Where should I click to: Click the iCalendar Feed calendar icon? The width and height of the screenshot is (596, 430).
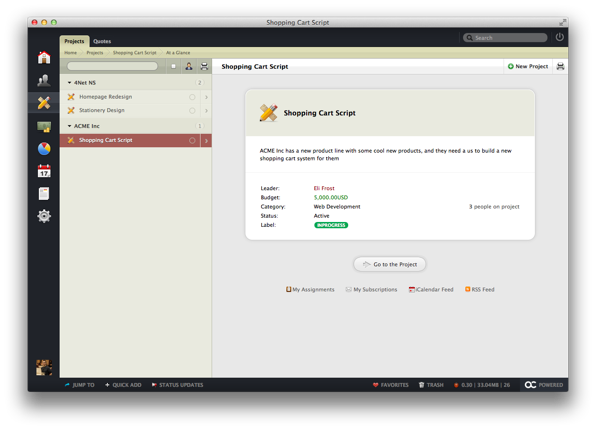[412, 290]
